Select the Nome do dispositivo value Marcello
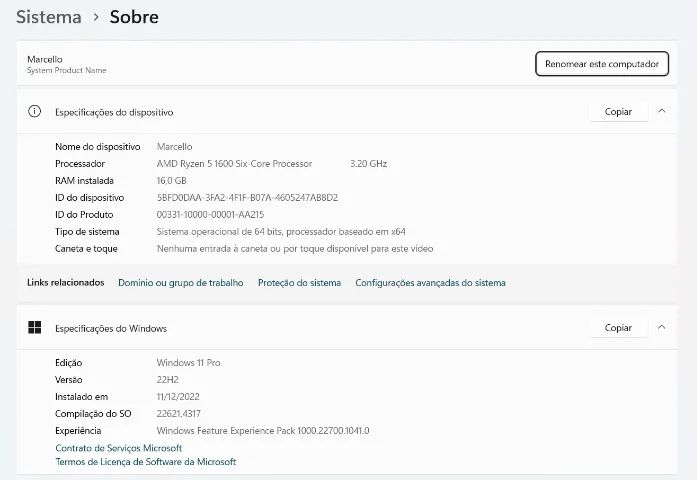Image resolution: width=697 pixels, height=480 pixels. 174,147
